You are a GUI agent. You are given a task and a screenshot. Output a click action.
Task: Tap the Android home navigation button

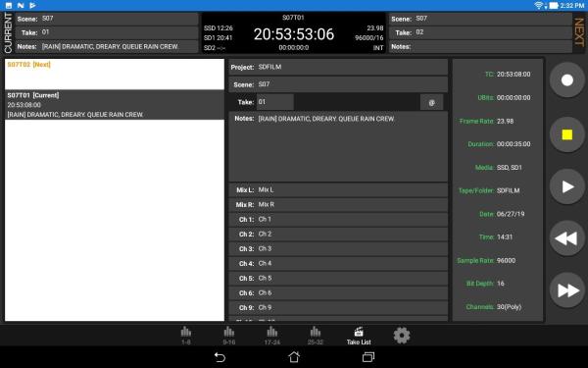pyautogui.click(x=294, y=357)
